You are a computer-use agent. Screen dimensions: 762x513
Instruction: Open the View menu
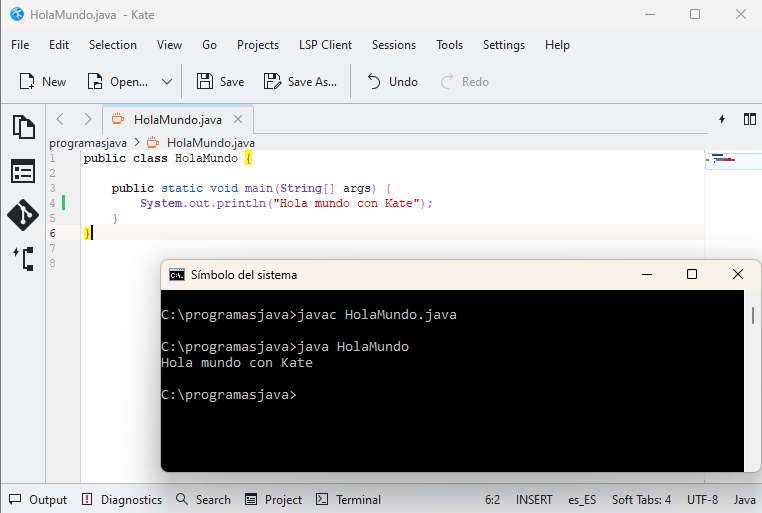tap(169, 45)
